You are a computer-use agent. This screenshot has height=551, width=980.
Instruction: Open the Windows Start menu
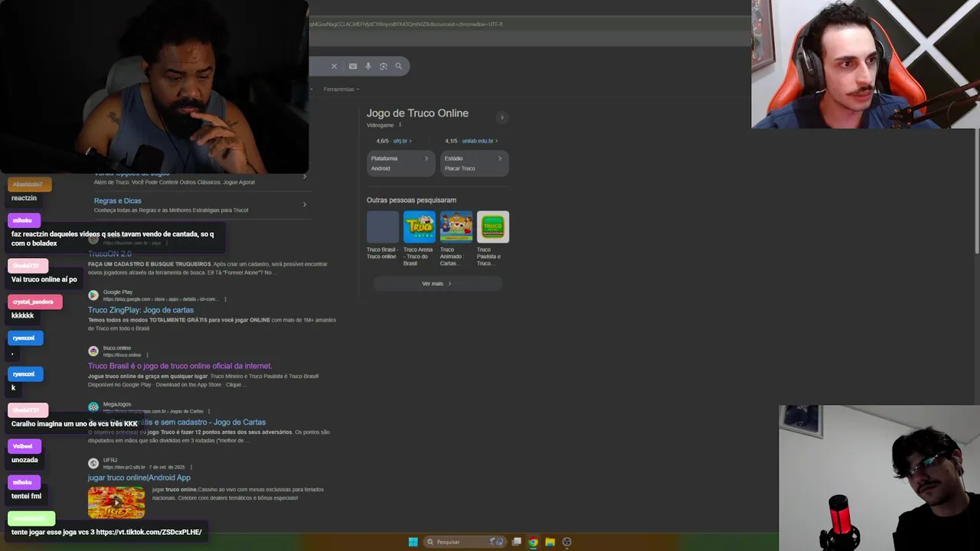tap(413, 542)
